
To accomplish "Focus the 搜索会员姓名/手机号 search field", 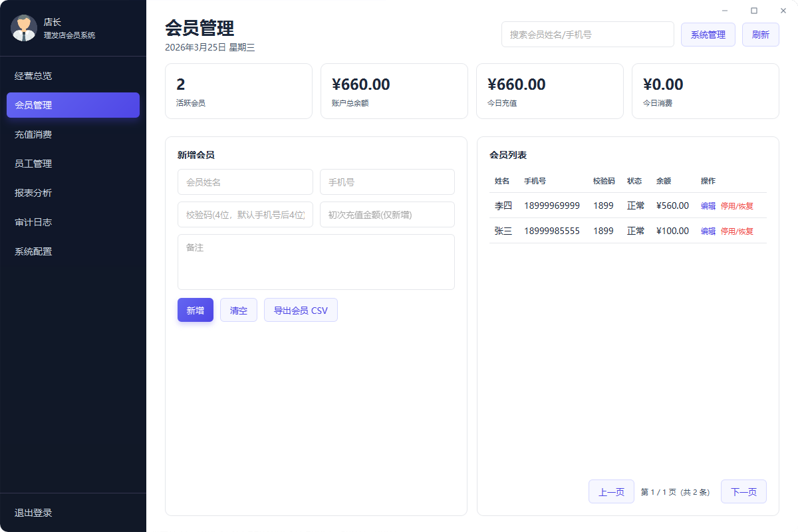I will pyautogui.click(x=587, y=34).
